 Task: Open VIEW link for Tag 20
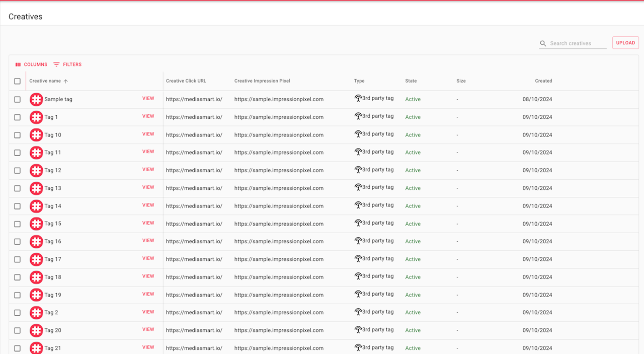(148, 330)
